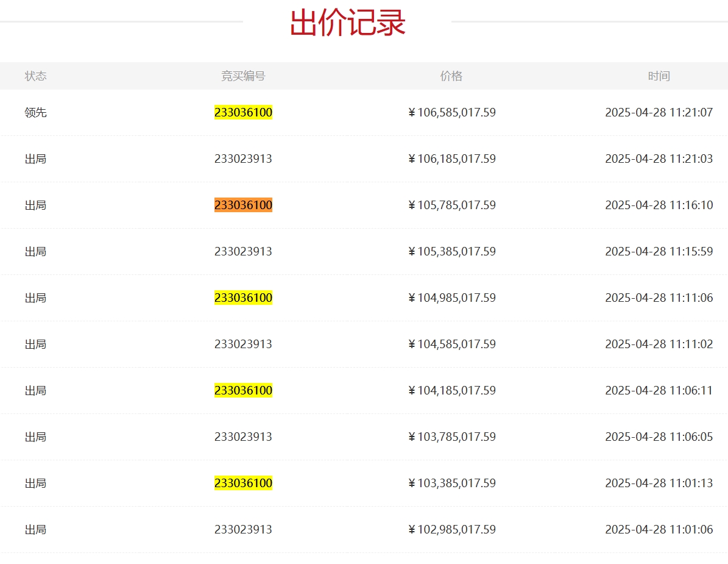Click the price ¥103,785,017.59
The image size is (728, 564).
point(452,437)
